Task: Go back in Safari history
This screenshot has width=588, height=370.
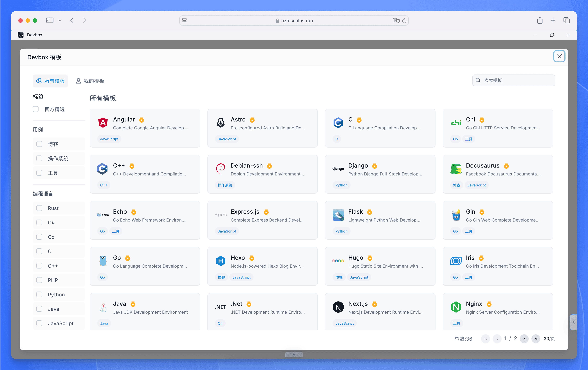Action: click(x=72, y=21)
